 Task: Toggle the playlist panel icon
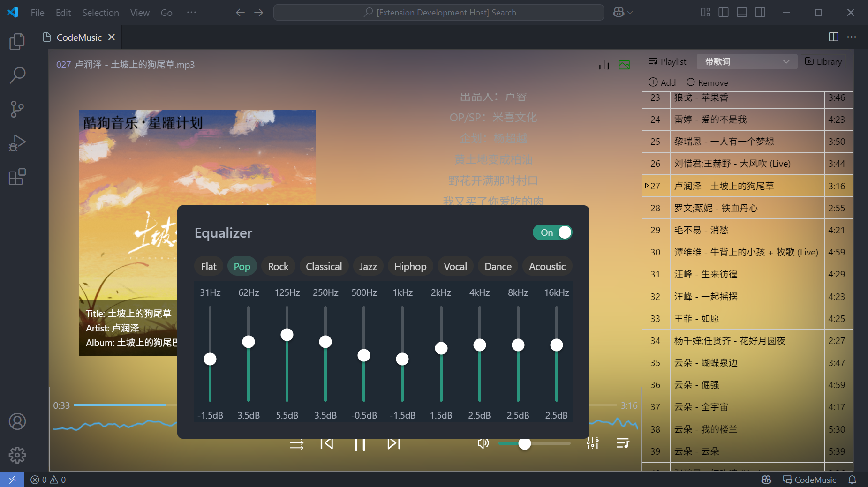pyautogui.click(x=623, y=443)
